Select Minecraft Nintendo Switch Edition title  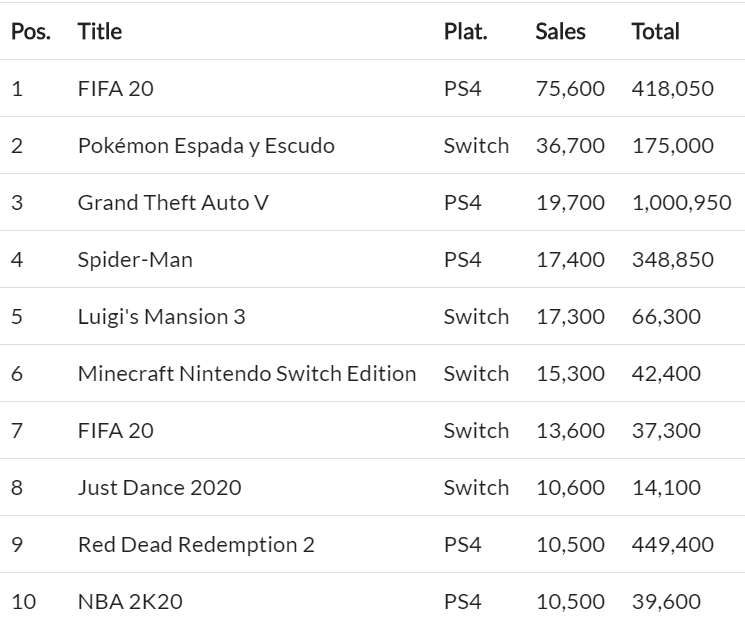(x=247, y=374)
